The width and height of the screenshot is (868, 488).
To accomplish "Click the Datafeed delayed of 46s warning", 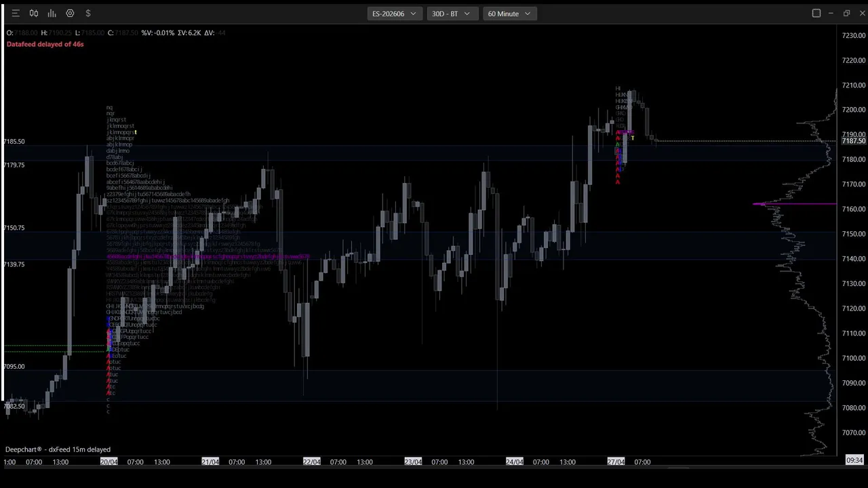I will pos(45,44).
